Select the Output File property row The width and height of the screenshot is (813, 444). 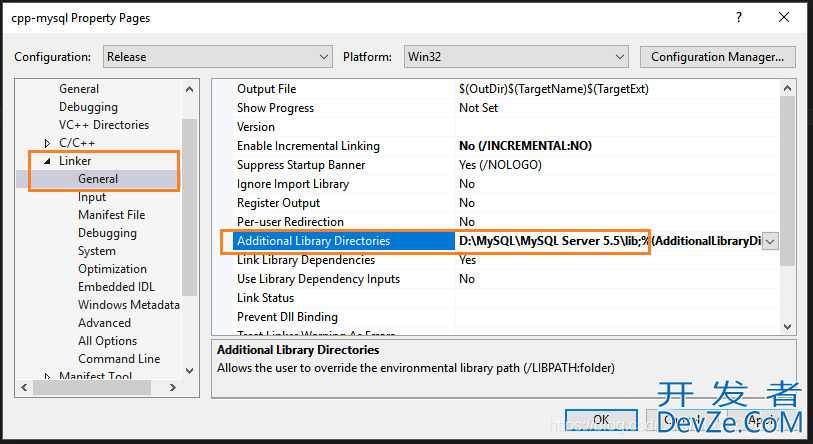[x=506, y=89]
